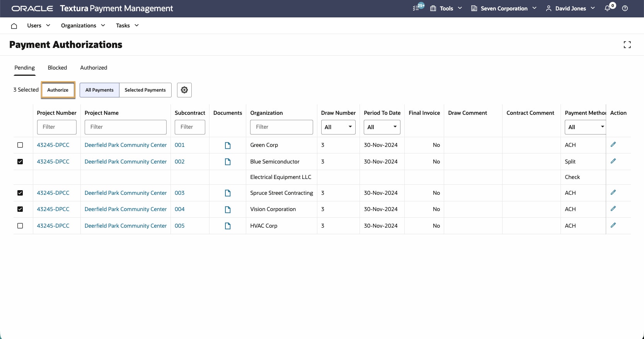Focus the Organization filter field

(281, 127)
